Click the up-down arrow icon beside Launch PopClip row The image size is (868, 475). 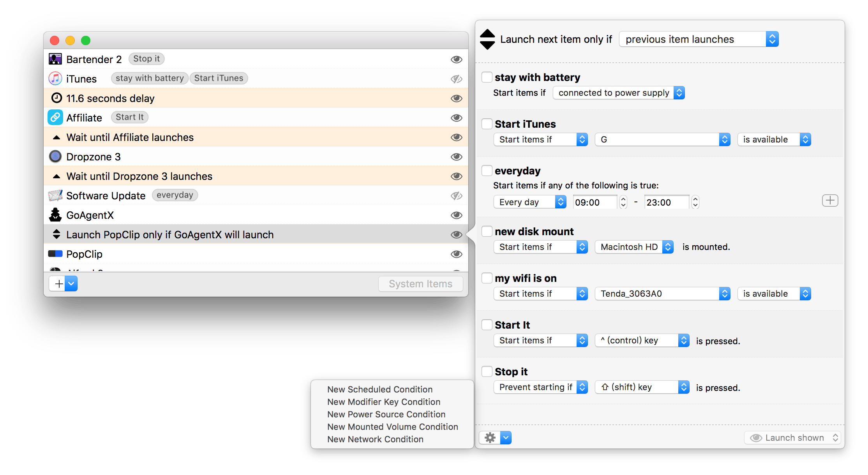[x=56, y=234]
